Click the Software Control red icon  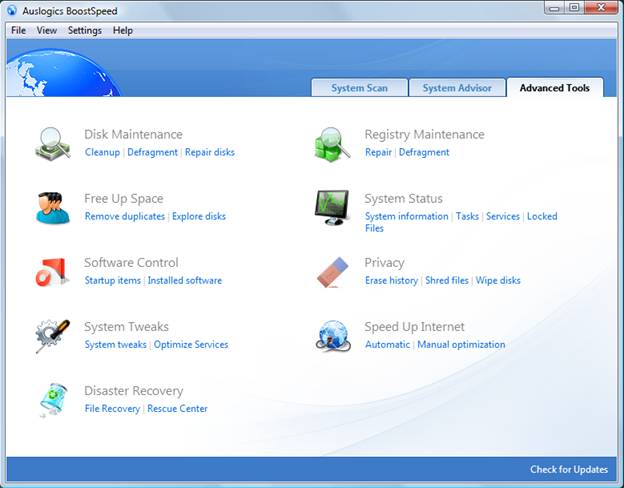[52, 272]
